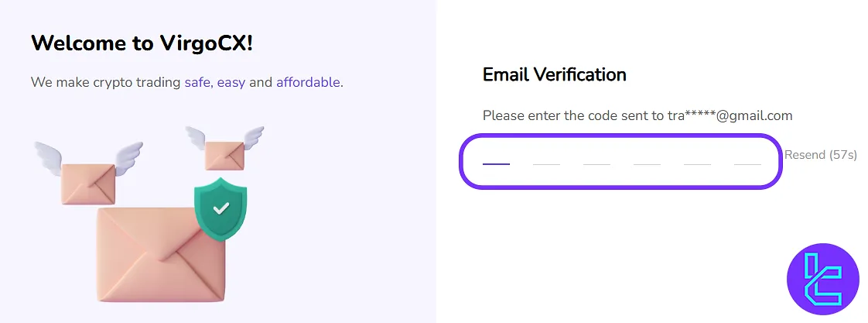Select the fifth code digit field
The height and width of the screenshot is (323, 868).
tap(697, 157)
